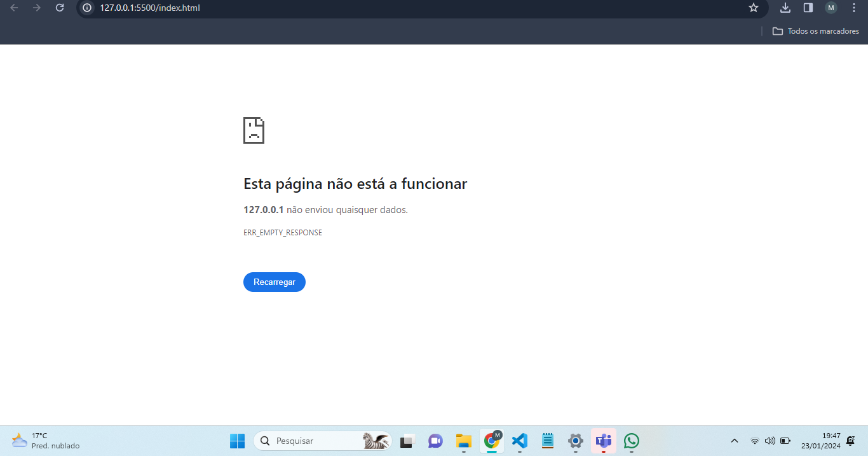
Task: Reload the page with the toolbar refresh icon
Action: coord(60,8)
